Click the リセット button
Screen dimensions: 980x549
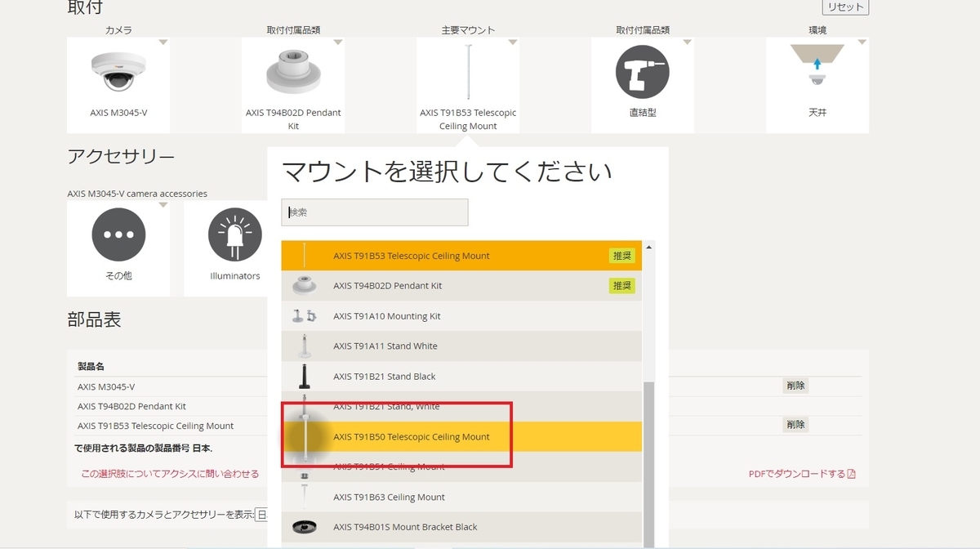pyautogui.click(x=845, y=7)
